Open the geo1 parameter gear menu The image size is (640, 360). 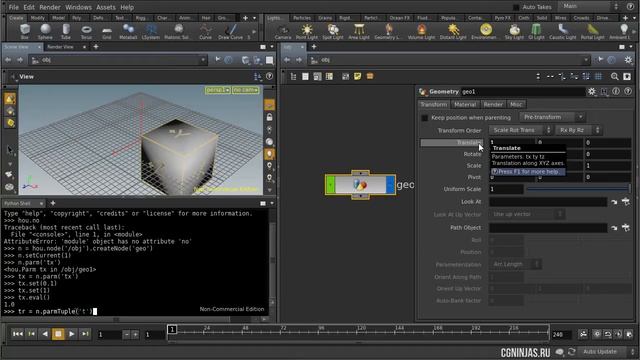(x=591, y=91)
